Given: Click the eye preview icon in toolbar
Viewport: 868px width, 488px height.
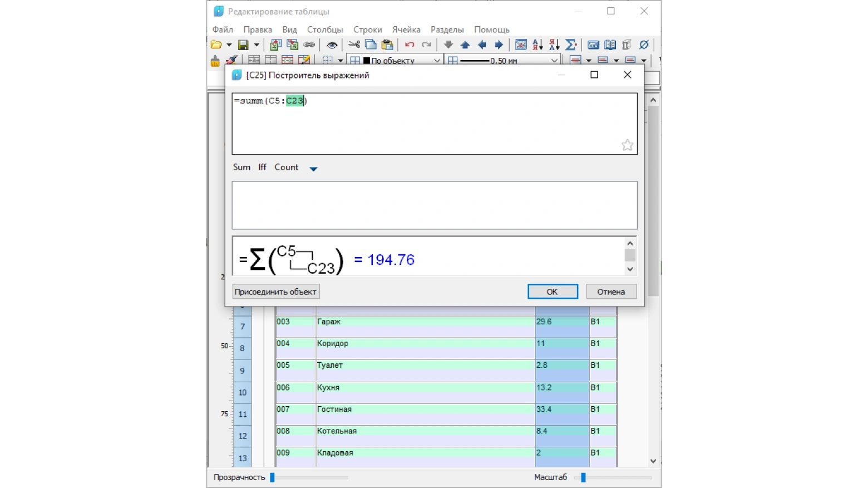Looking at the screenshot, I should (332, 45).
